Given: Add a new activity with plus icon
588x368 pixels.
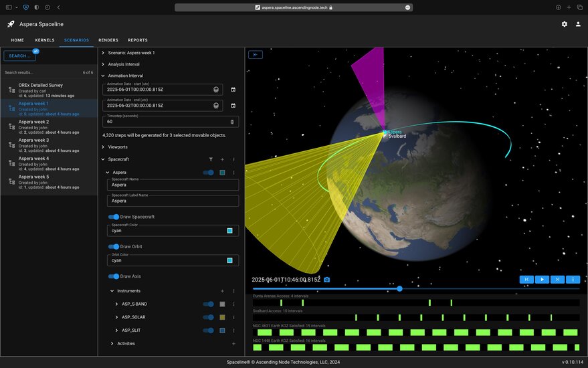Looking at the screenshot, I should pos(233,344).
